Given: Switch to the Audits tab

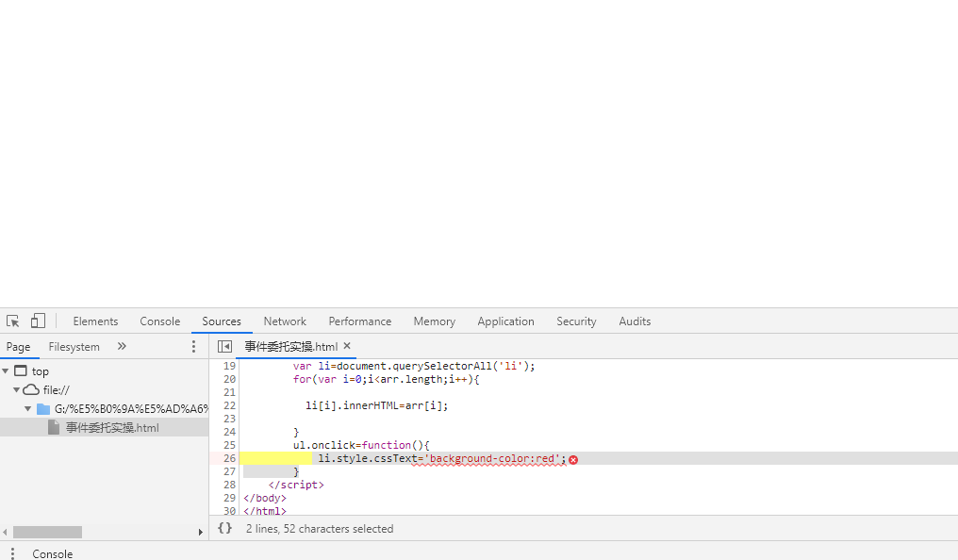Looking at the screenshot, I should pos(635,321).
